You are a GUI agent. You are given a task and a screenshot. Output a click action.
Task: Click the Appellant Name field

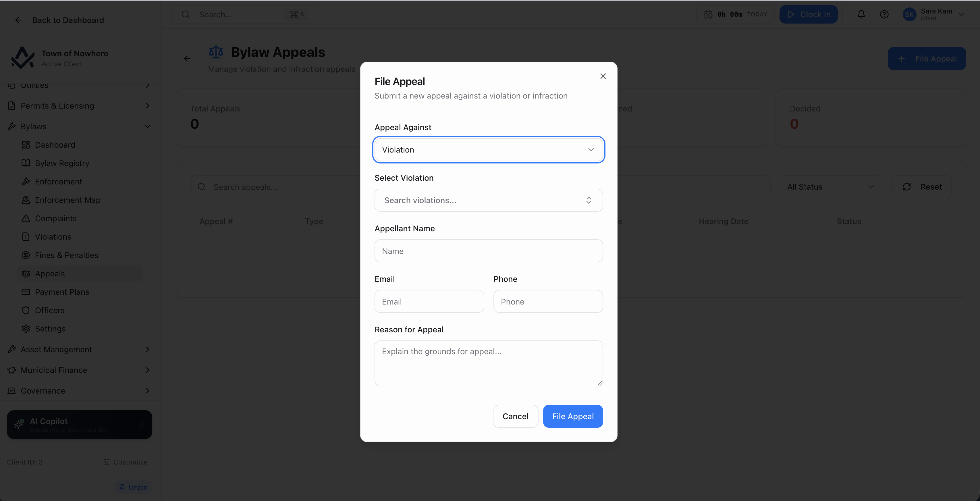pyautogui.click(x=489, y=251)
